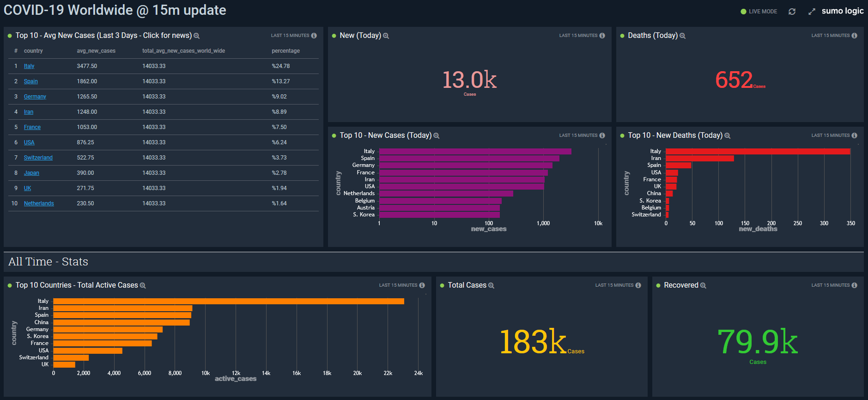Open info icon on Top 10 Avg New Cases panel
This screenshot has height=400, width=868.
314,36
